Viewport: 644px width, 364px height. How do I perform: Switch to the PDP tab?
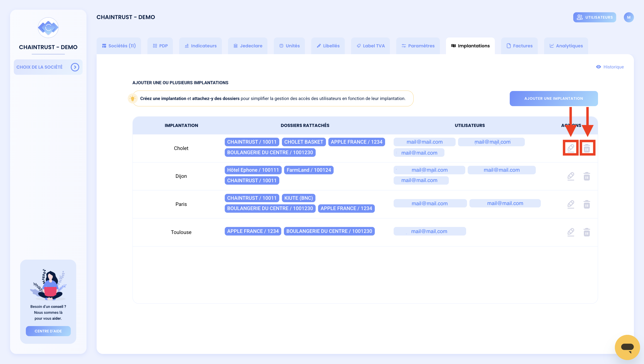160,46
